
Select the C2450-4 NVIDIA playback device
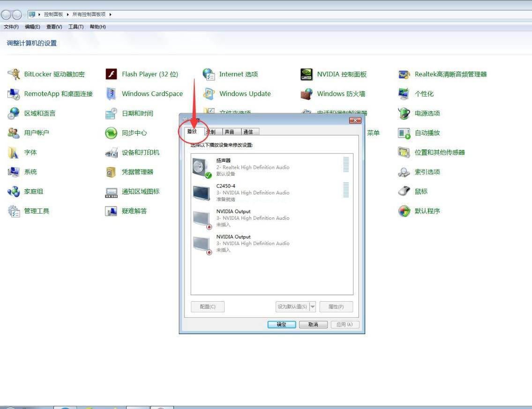(272, 192)
